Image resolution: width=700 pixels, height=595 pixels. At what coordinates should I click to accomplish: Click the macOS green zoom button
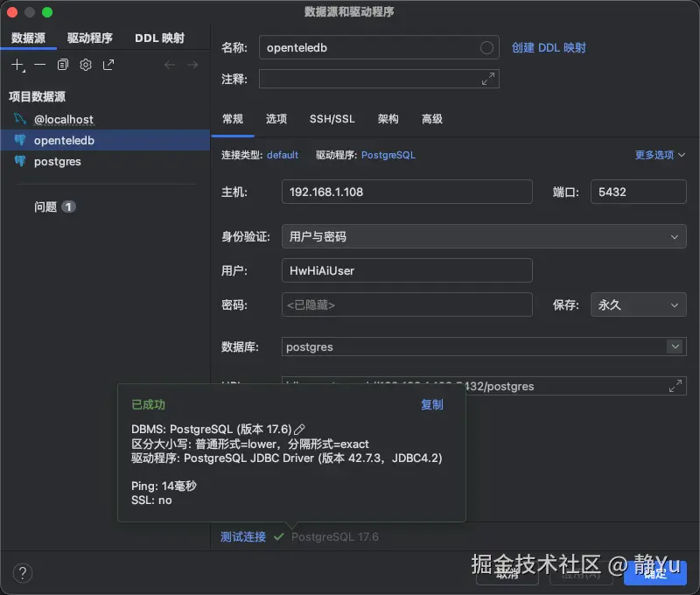click(47, 12)
